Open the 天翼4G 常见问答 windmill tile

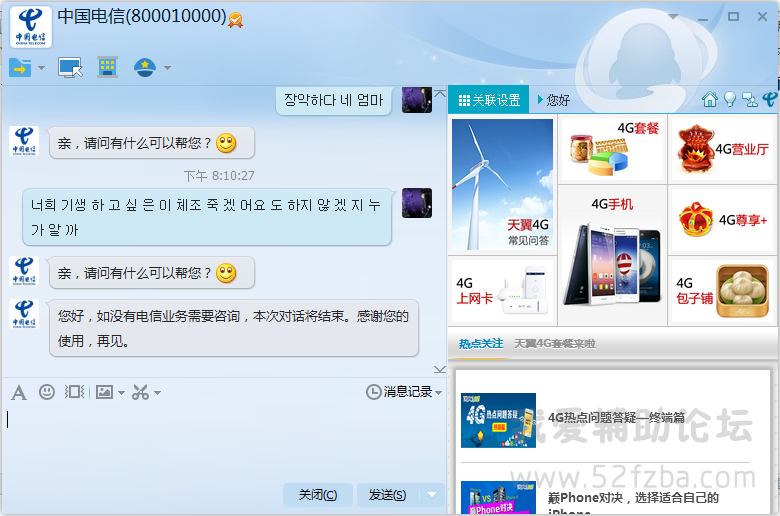point(502,184)
